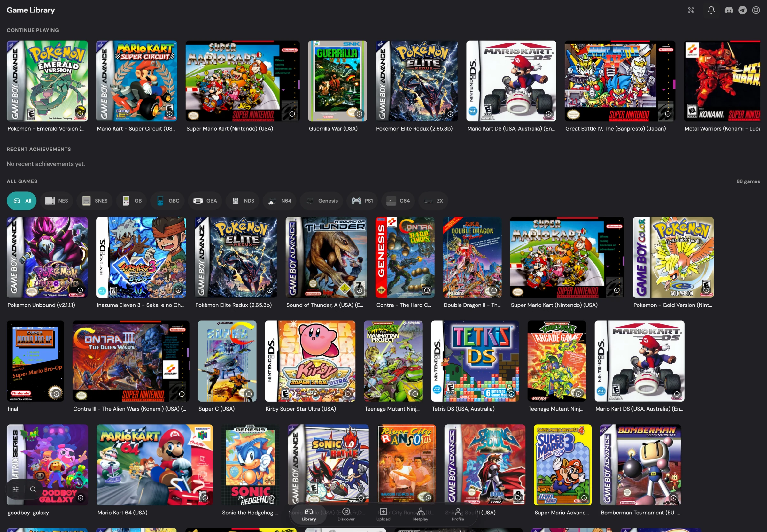Image resolution: width=767 pixels, height=532 pixels.
Task: Filter games by NDS platform
Action: (x=242, y=201)
